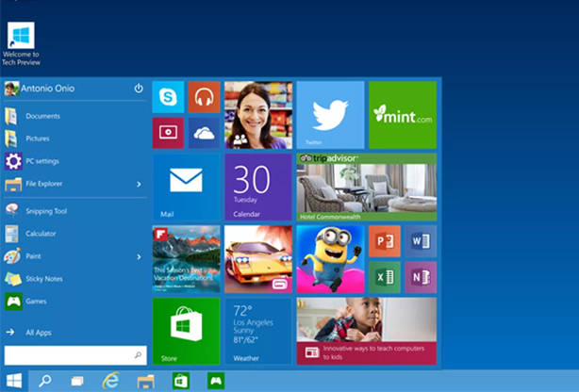
Task: Click the power button in Start menu
Action: click(x=139, y=89)
